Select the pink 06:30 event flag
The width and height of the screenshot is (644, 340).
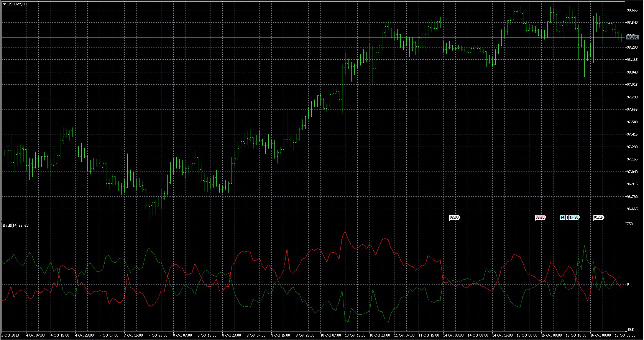pyautogui.click(x=540, y=217)
